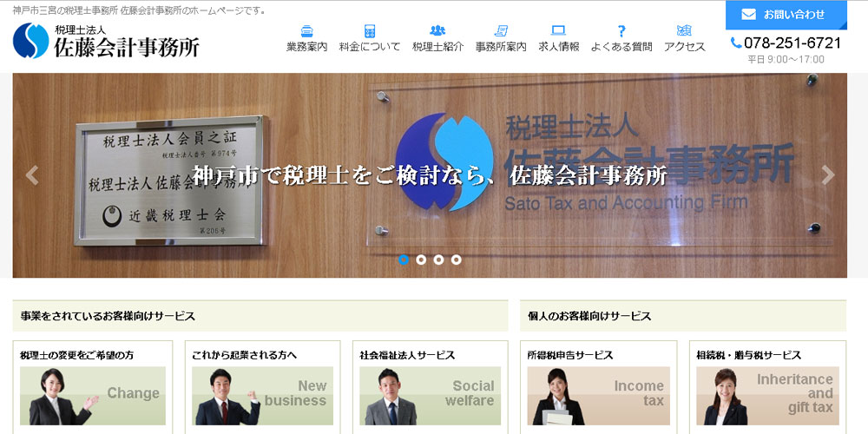Select the third slide indicator dot
This screenshot has width=868, height=434.
pos(439,260)
